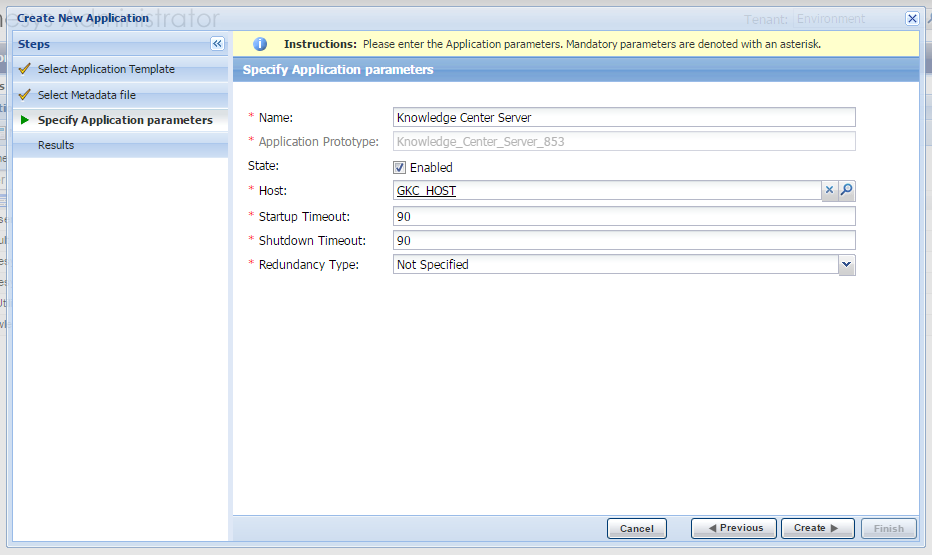Clear the Host field with X icon
The image size is (932, 555).
coord(829,191)
